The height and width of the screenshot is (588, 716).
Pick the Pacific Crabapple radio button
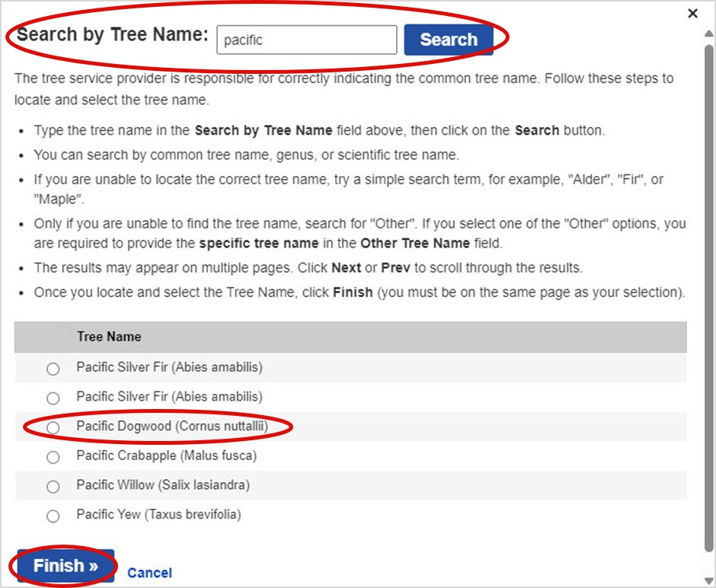[53, 458]
